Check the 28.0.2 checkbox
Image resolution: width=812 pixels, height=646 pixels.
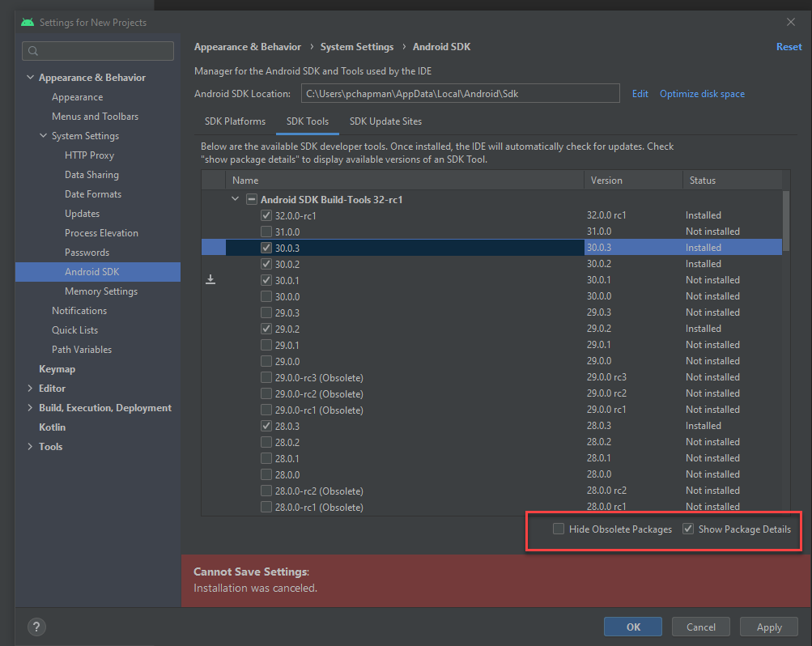point(266,442)
